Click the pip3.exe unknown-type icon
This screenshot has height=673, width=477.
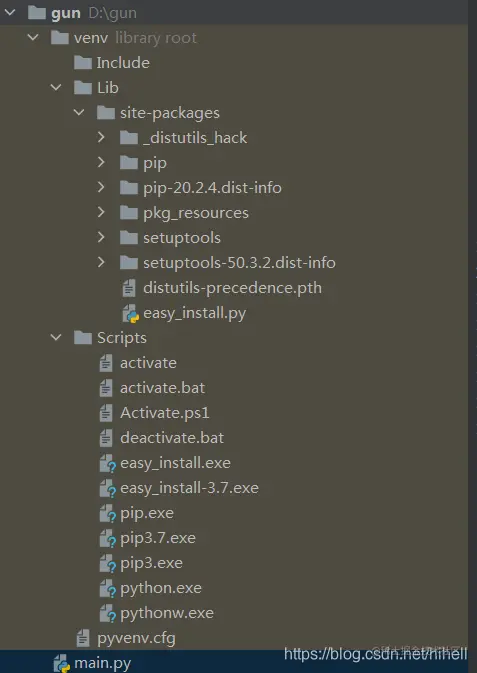click(108, 564)
